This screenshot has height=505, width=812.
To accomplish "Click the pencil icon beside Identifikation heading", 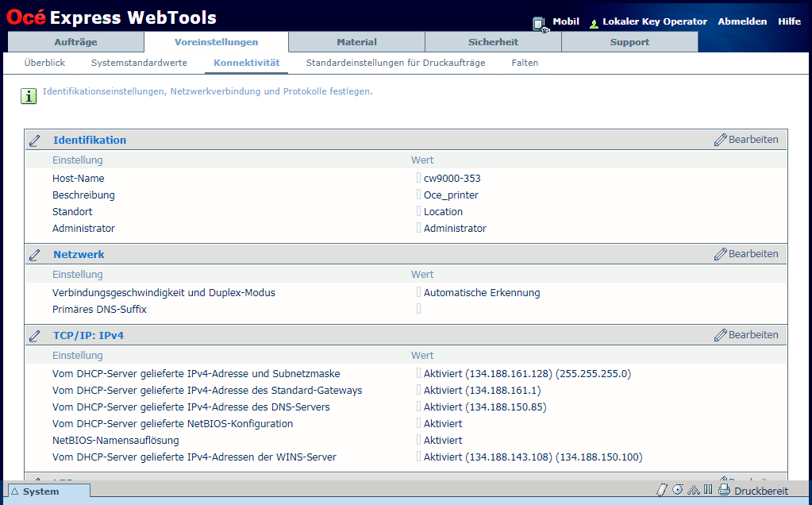I will pyautogui.click(x=35, y=141).
